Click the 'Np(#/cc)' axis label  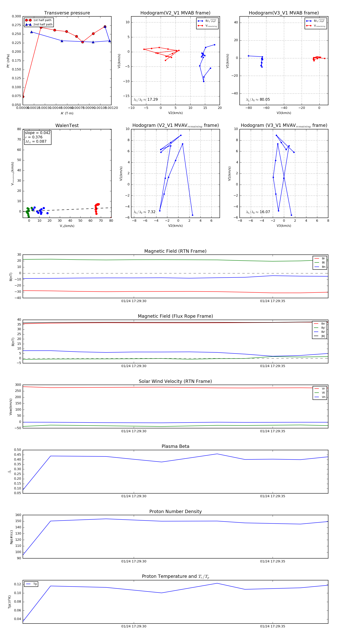pos(11,537)
